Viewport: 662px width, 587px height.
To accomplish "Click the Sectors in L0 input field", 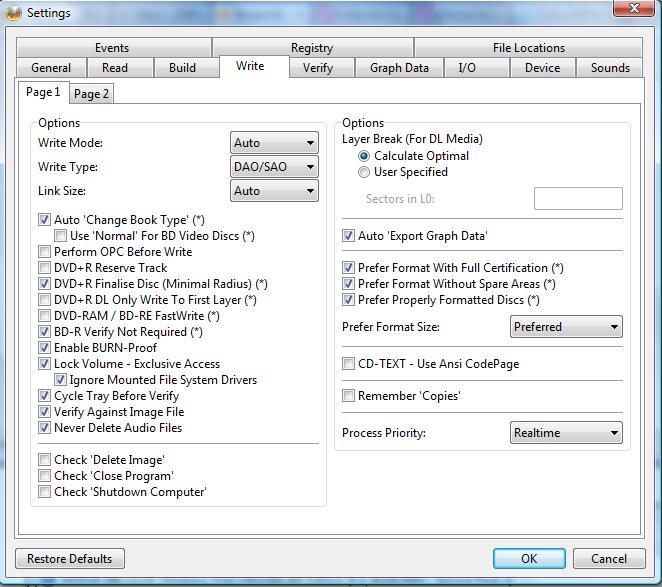I will 578,198.
